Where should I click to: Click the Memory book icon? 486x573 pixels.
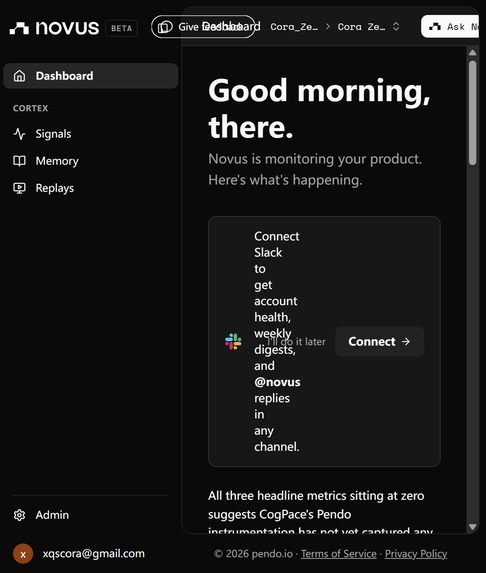coord(19,161)
